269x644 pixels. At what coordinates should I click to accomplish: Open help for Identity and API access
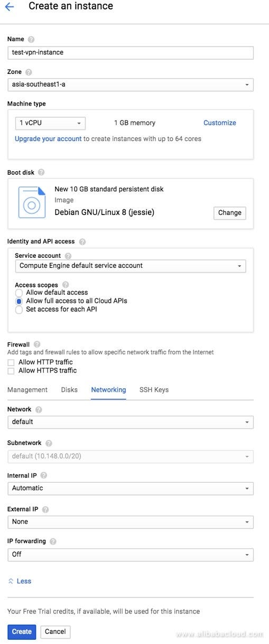[x=82, y=241]
